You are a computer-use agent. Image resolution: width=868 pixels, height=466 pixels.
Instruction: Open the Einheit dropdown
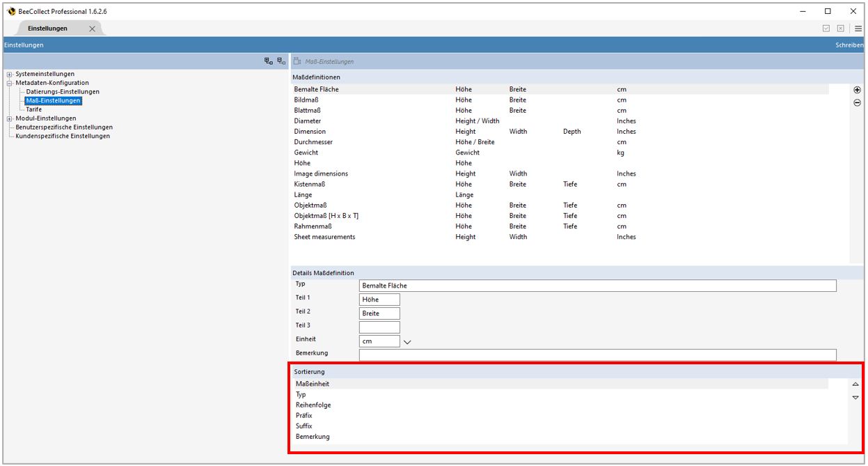tap(407, 342)
